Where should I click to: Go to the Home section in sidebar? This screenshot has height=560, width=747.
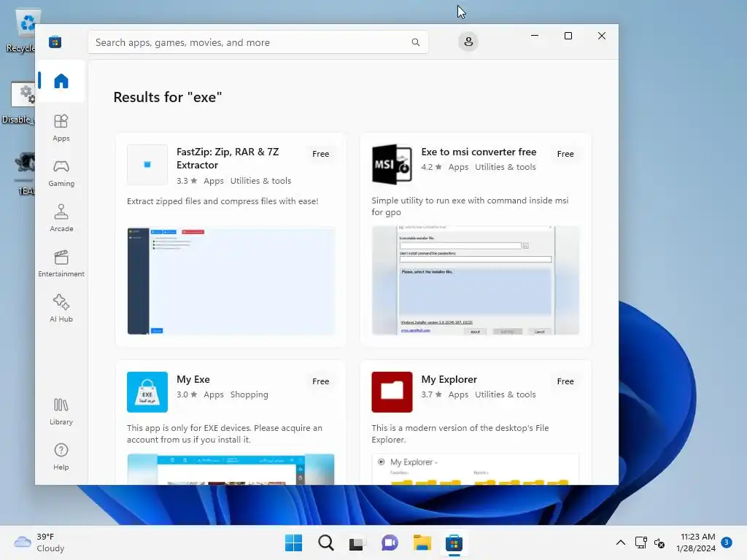[61, 81]
